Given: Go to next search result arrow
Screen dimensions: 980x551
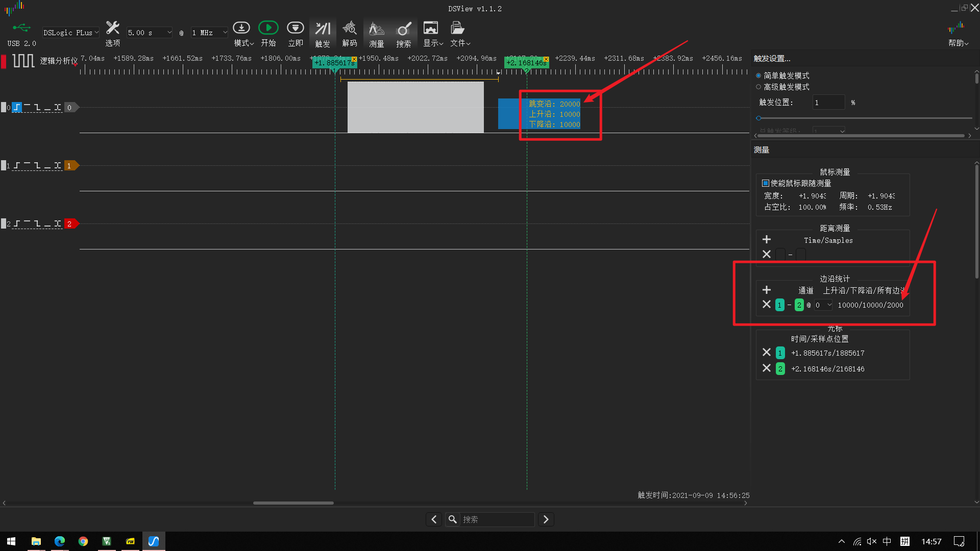Looking at the screenshot, I should [x=546, y=519].
